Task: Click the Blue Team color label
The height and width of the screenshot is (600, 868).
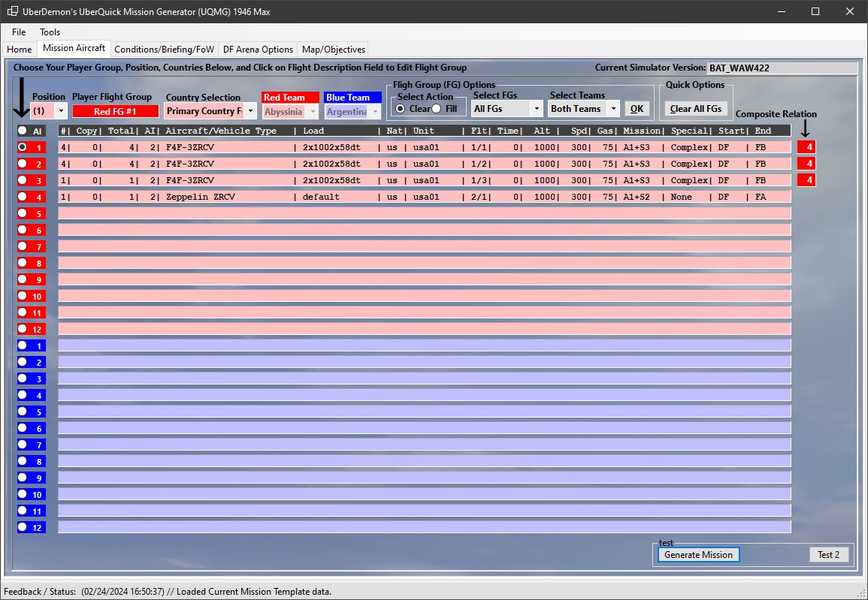Action: (352, 98)
